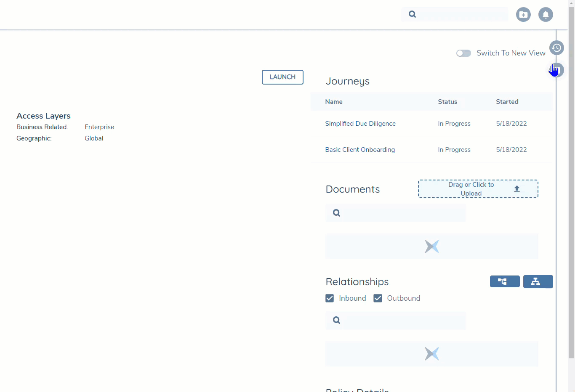Screen dimensions: 575x392
Task: Open Basic Client Onboarding journey
Action: point(359,150)
